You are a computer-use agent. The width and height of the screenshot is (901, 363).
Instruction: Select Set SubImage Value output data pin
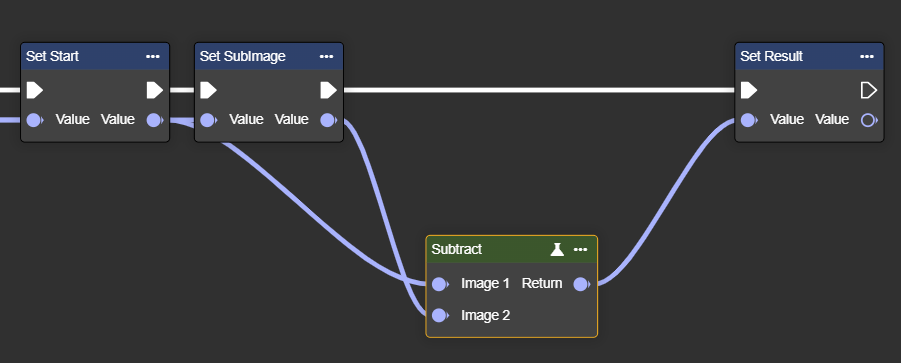[x=328, y=120]
